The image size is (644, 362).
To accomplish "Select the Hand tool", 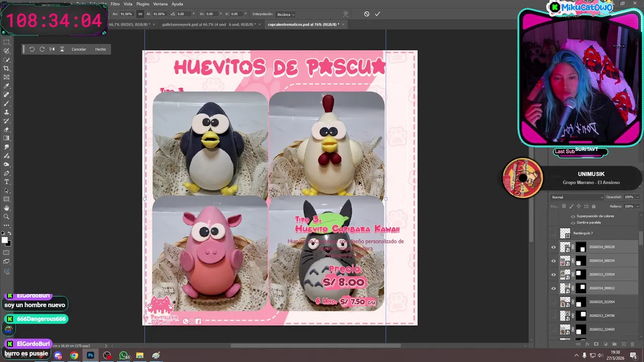I will [7, 208].
